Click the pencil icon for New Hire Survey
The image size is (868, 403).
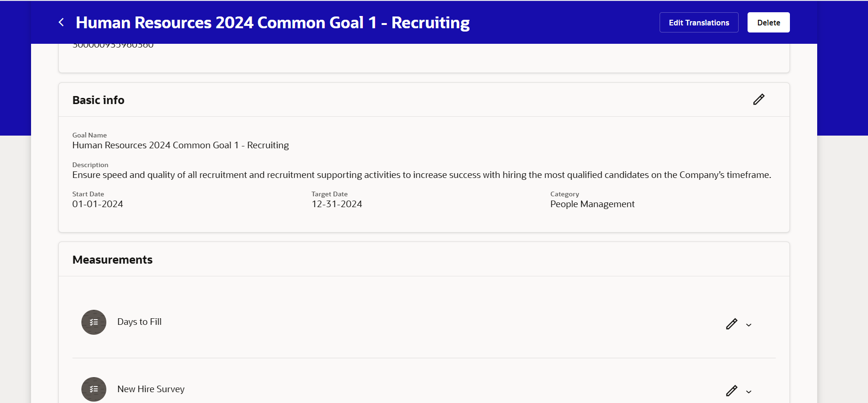point(732,391)
